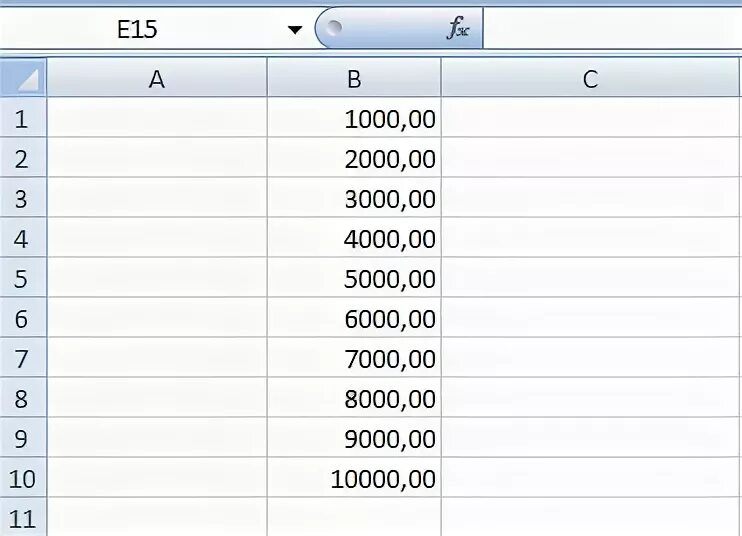Screen dimensions: 742x536
Task: Open the Insert Function fx button
Action: [458, 28]
